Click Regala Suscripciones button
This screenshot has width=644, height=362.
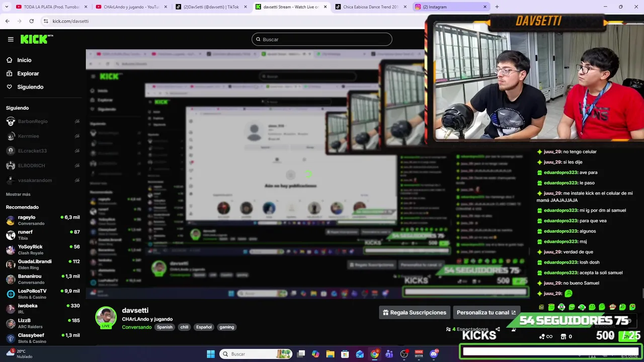coord(414,312)
